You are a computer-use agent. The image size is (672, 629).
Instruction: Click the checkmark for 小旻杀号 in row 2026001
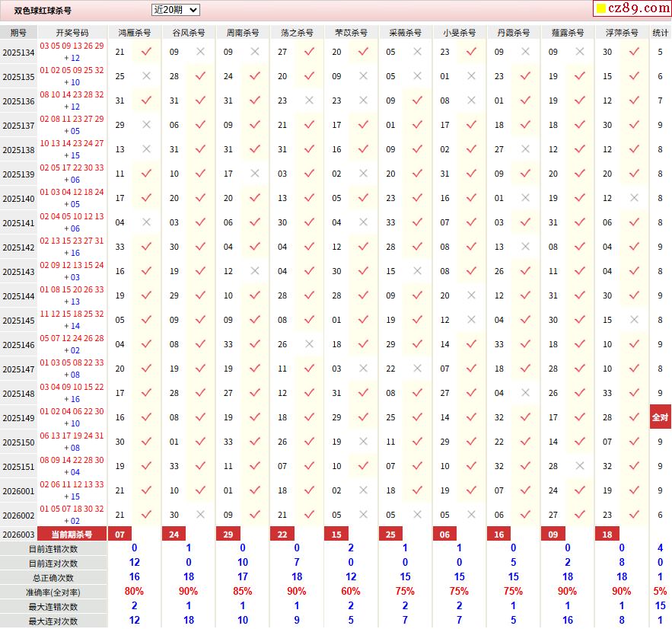(471, 490)
